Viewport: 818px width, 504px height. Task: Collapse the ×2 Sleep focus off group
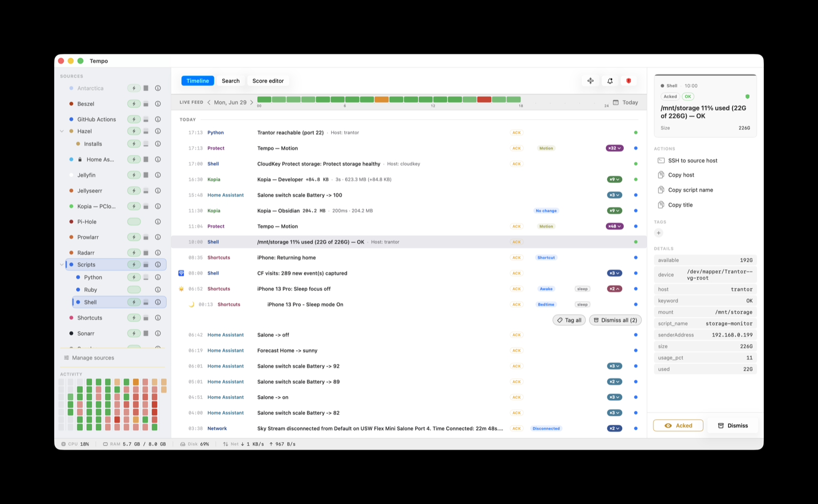pos(615,289)
